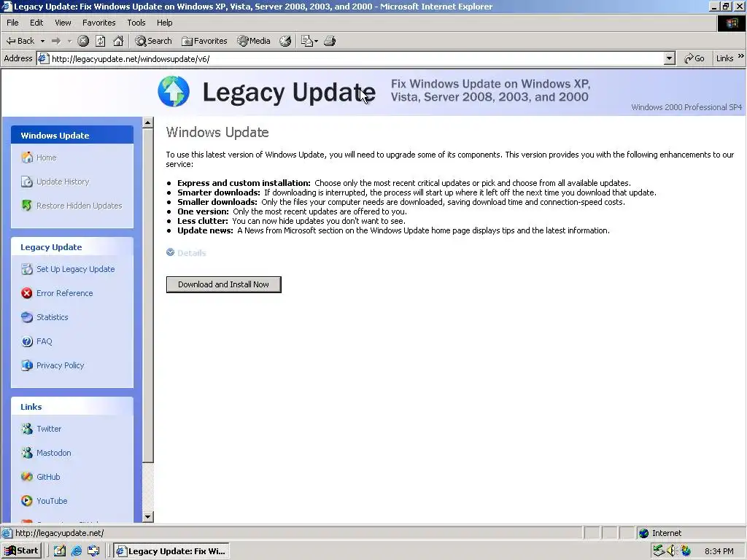Open Set Up Legacy Update link
This screenshot has height=560, width=747.
tap(76, 269)
